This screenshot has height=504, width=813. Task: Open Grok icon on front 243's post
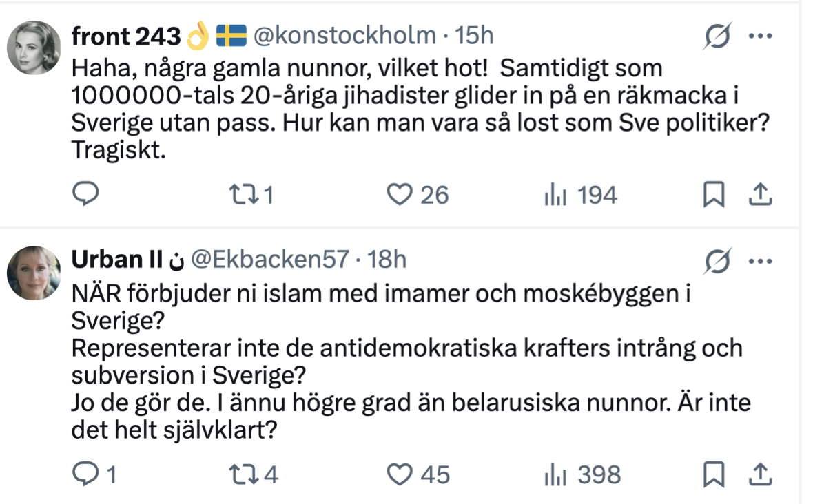coord(717,36)
